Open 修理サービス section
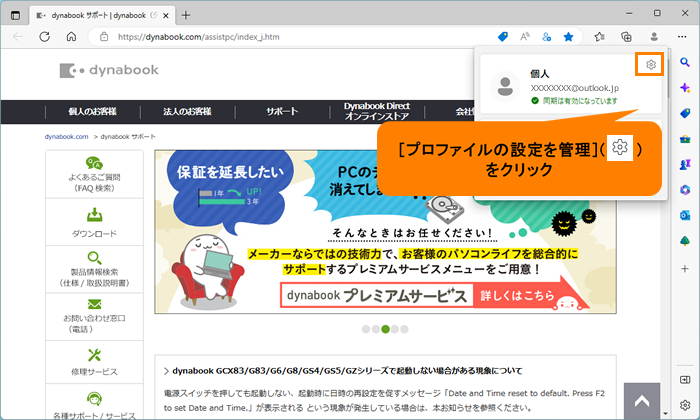The width and height of the screenshot is (700, 420). [x=94, y=362]
